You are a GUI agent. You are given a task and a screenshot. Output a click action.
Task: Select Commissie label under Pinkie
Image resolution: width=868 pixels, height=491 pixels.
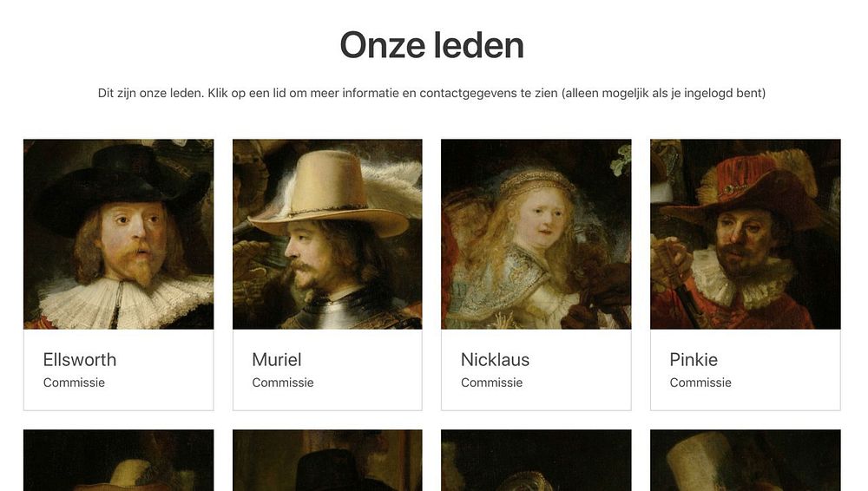(700, 383)
